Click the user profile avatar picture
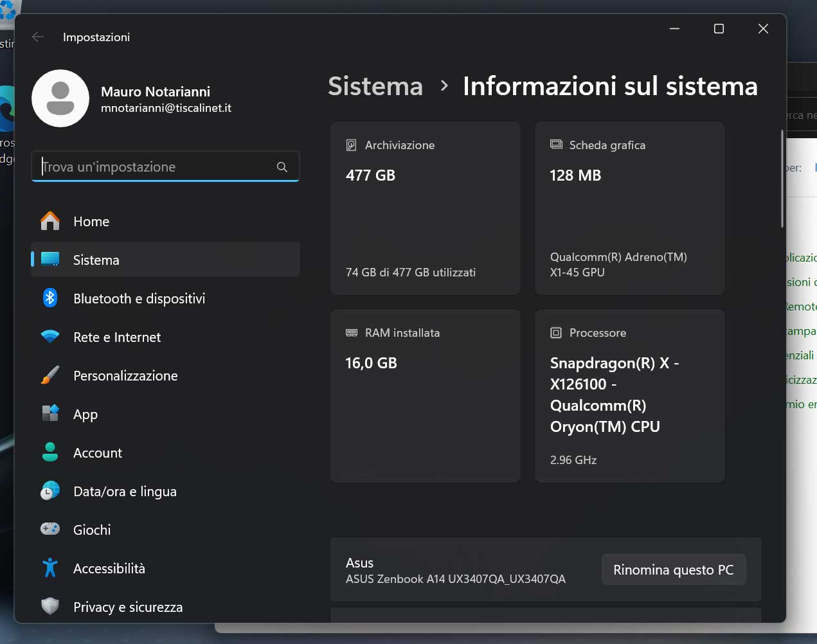817x644 pixels. pyautogui.click(x=60, y=98)
